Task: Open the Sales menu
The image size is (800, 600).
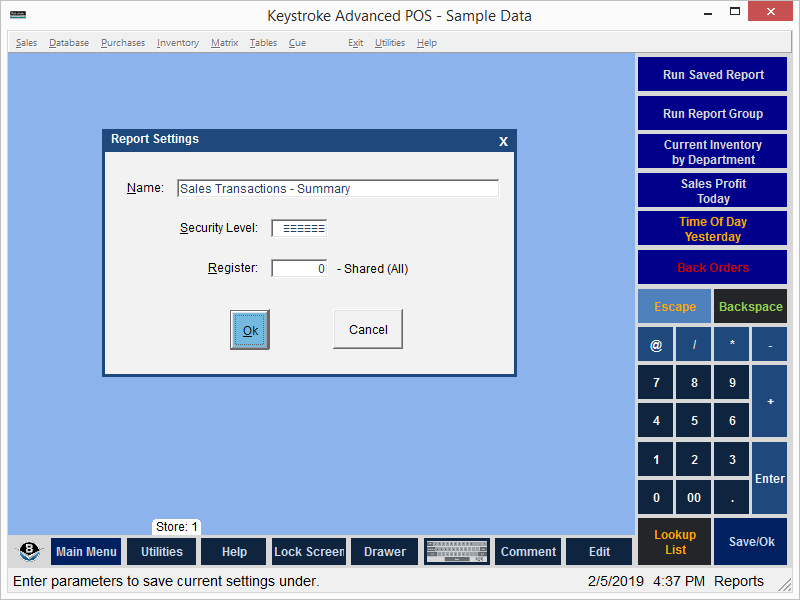Action: pyautogui.click(x=26, y=43)
